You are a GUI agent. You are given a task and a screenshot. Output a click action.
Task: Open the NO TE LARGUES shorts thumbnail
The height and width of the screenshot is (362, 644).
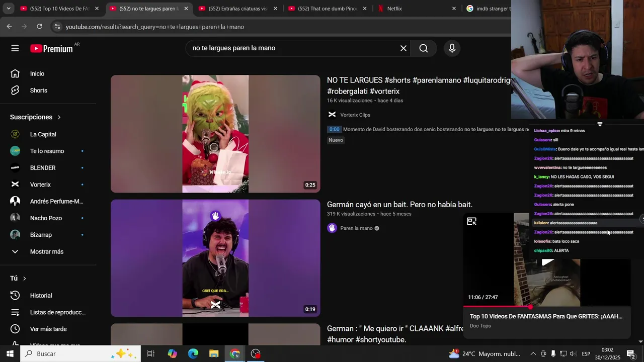click(215, 134)
